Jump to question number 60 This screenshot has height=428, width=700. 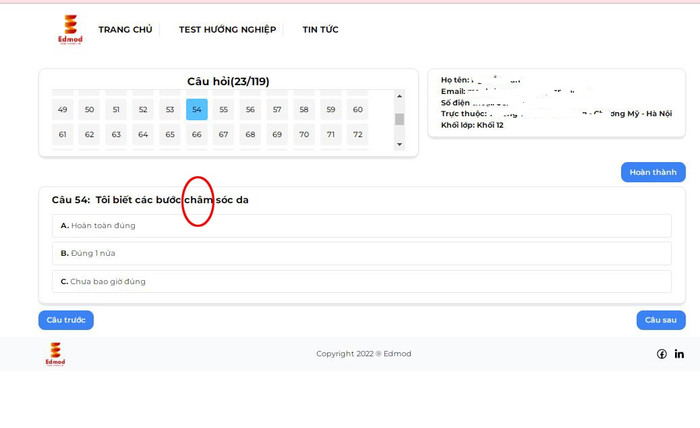coord(358,110)
